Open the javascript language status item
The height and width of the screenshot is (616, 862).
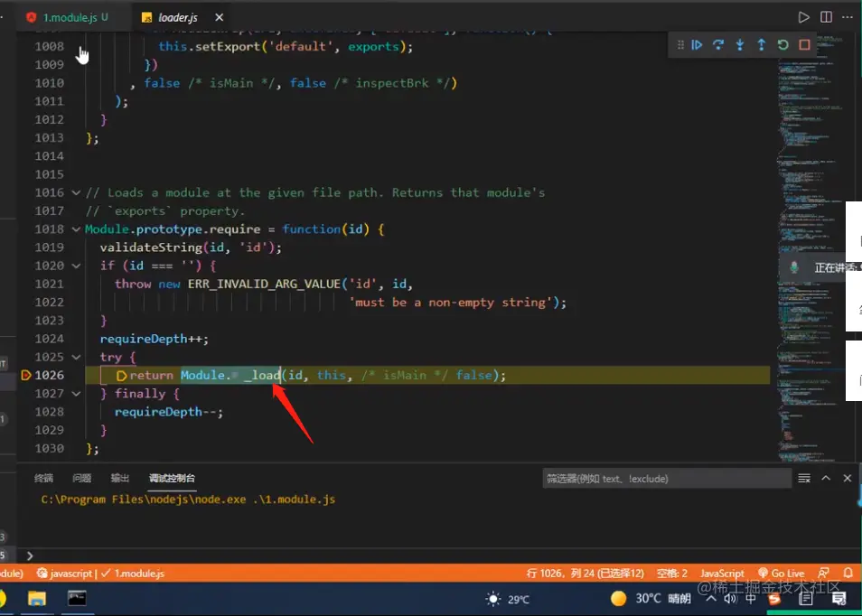pos(65,574)
